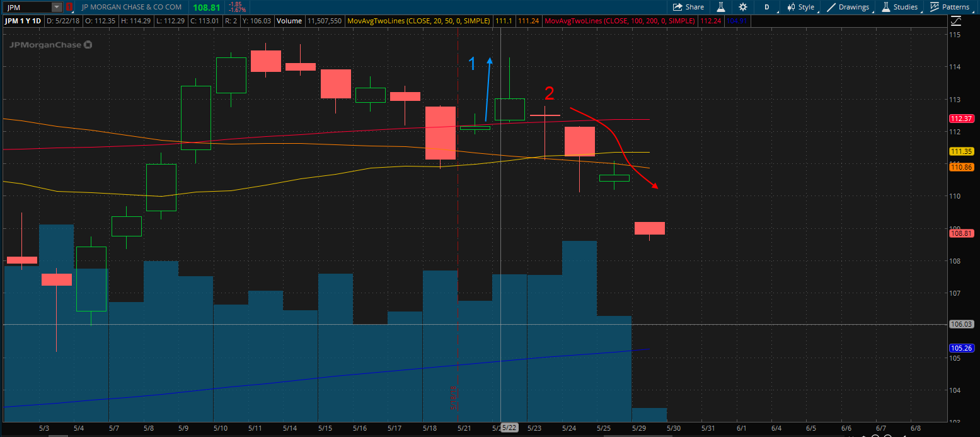Click the red 112.37 price bubble
The image size is (980, 437).
tap(961, 118)
